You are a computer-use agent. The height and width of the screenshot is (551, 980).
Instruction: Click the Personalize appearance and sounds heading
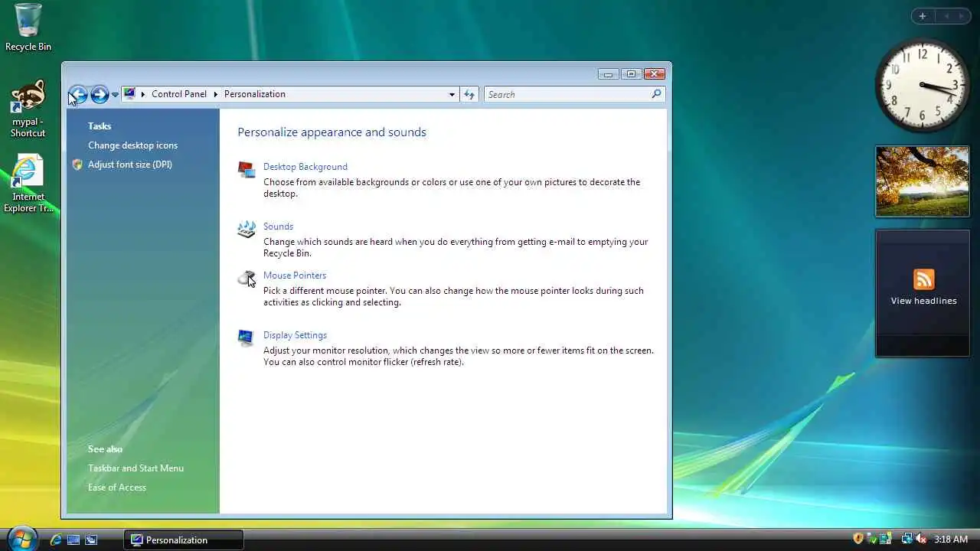[x=332, y=132]
